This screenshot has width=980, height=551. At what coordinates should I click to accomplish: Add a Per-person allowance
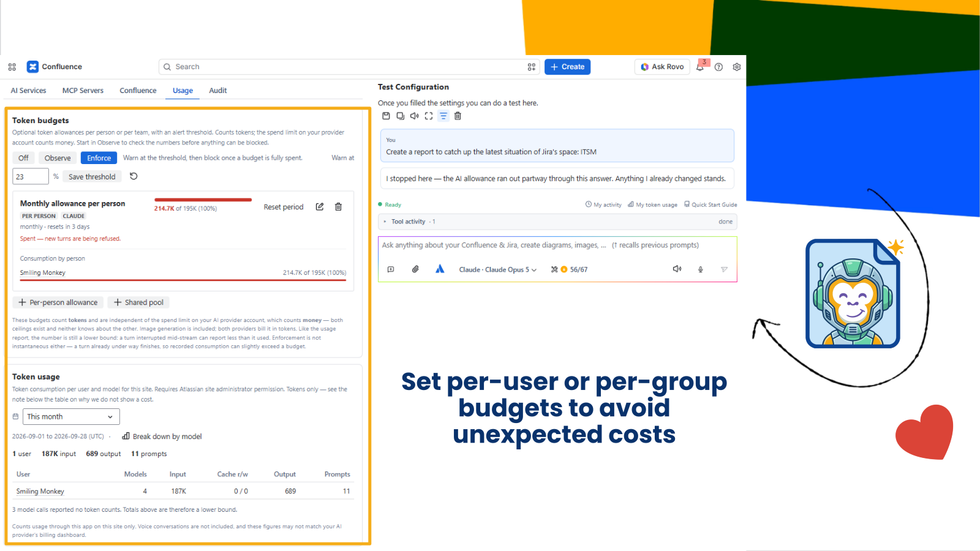coord(58,302)
